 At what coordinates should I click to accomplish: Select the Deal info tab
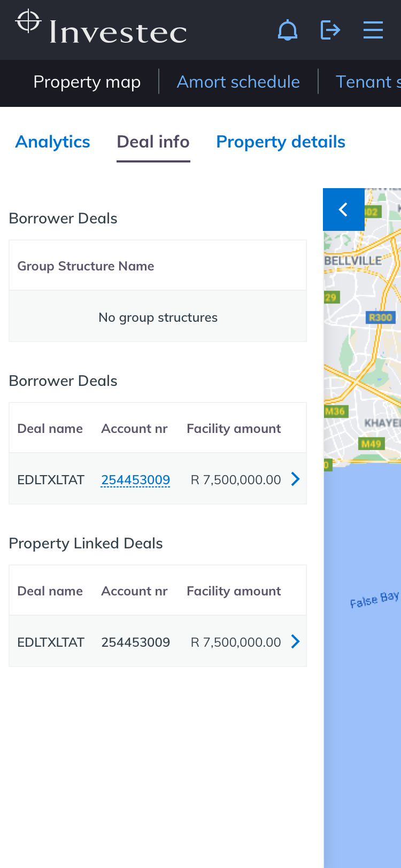point(153,142)
